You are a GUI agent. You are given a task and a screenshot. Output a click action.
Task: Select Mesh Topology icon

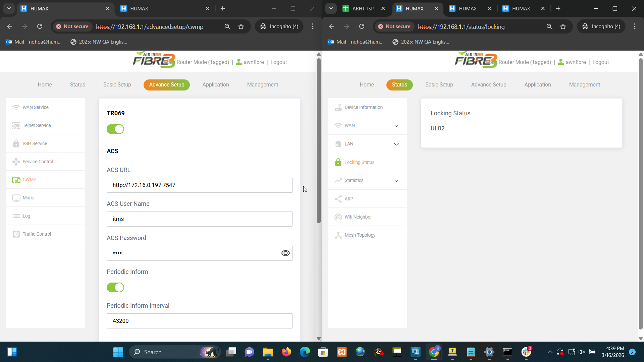coord(338,235)
